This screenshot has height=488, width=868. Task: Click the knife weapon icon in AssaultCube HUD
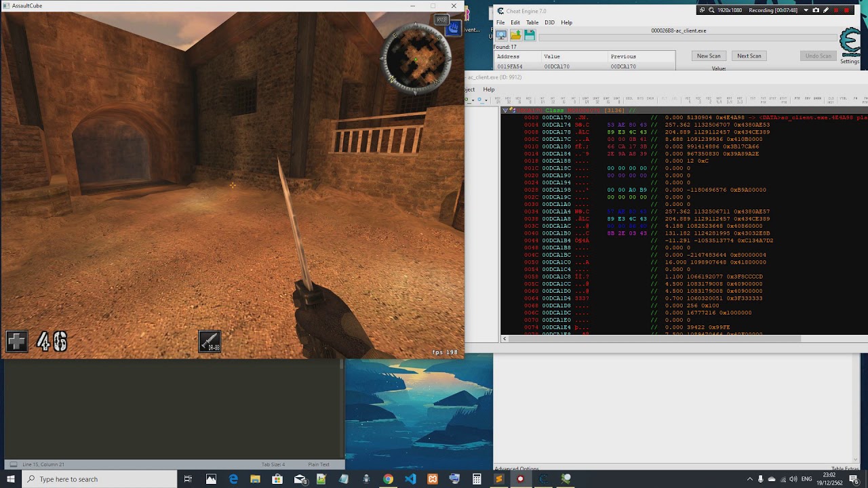coord(210,342)
